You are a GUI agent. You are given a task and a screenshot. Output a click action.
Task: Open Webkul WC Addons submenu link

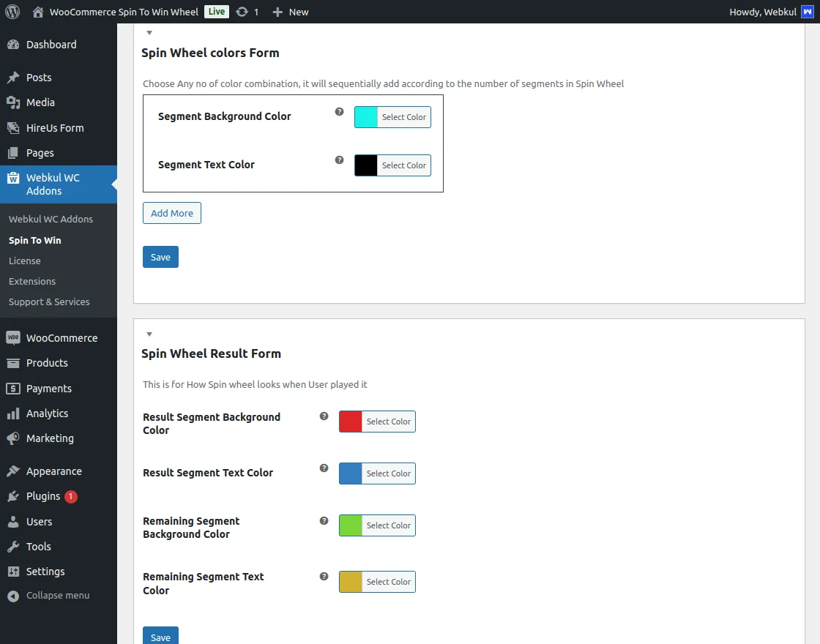click(51, 219)
